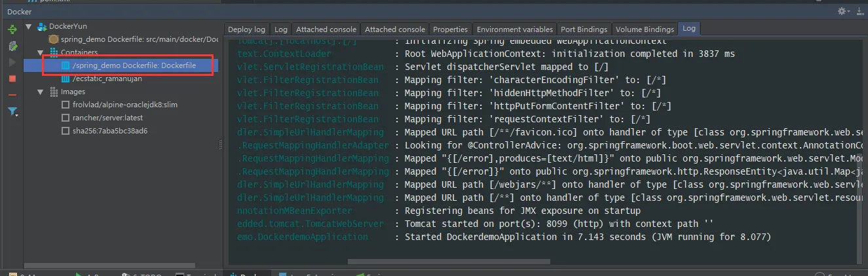
Task: Switch to the Properties tab
Action: coord(451,29)
